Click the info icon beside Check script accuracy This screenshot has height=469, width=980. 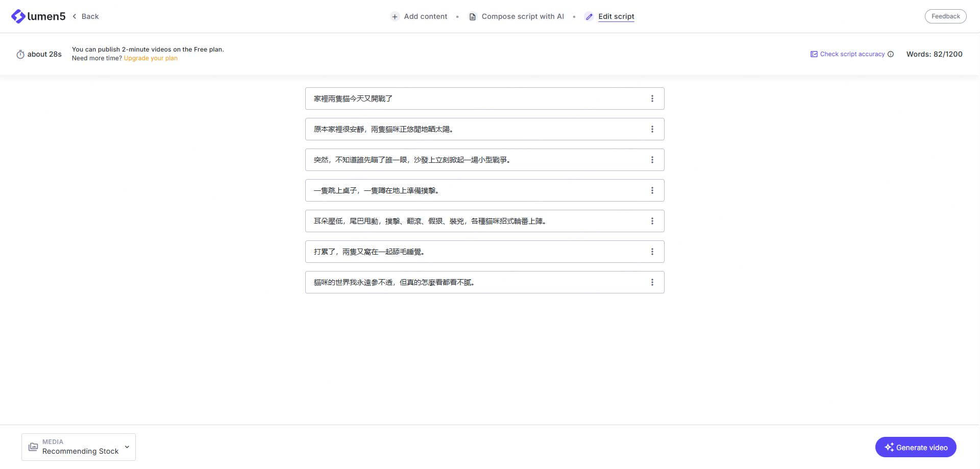891,54
